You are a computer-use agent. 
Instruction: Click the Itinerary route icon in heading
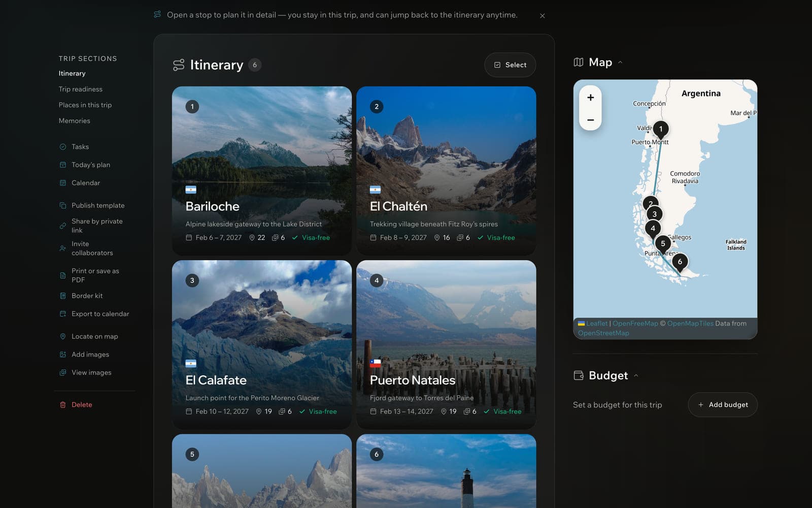pyautogui.click(x=179, y=65)
